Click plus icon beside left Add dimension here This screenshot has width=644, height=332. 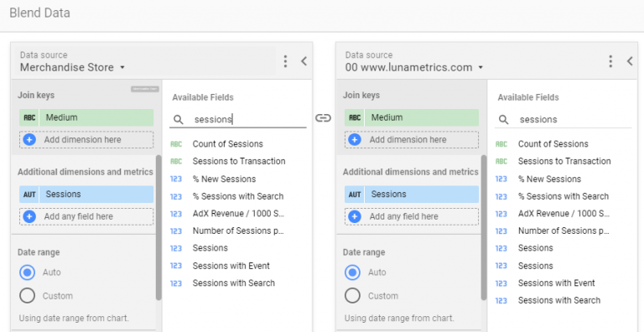coord(29,140)
